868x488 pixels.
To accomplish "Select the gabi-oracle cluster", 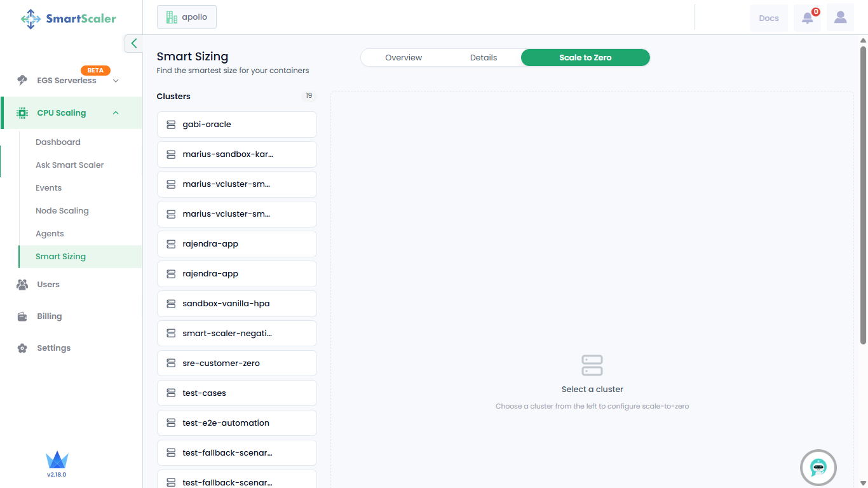I will [x=236, y=125].
